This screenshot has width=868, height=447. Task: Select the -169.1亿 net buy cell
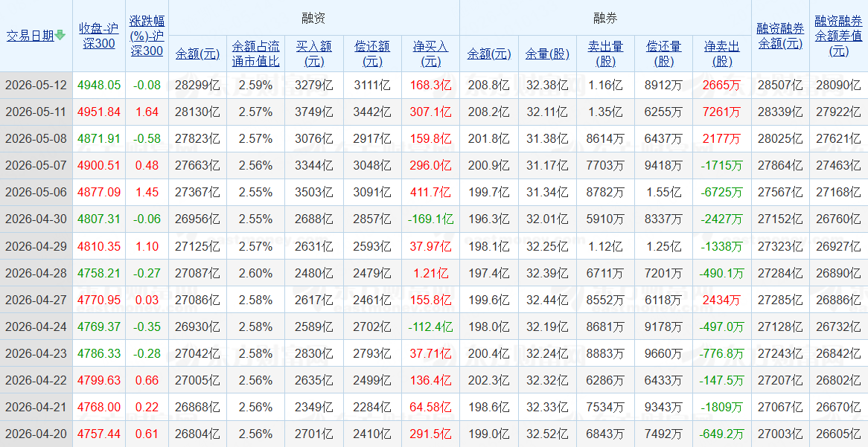pos(430,219)
